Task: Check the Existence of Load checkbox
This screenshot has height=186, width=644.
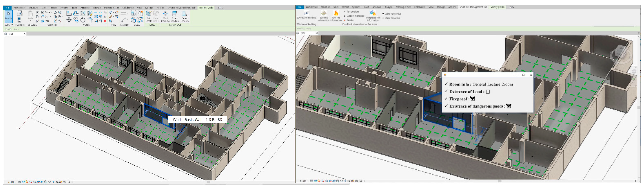Action: [488, 92]
